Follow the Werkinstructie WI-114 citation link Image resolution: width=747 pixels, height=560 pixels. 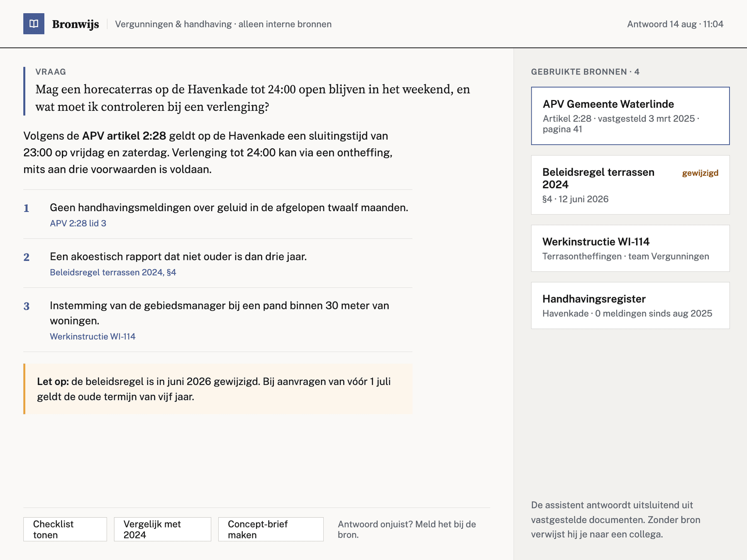(93, 336)
